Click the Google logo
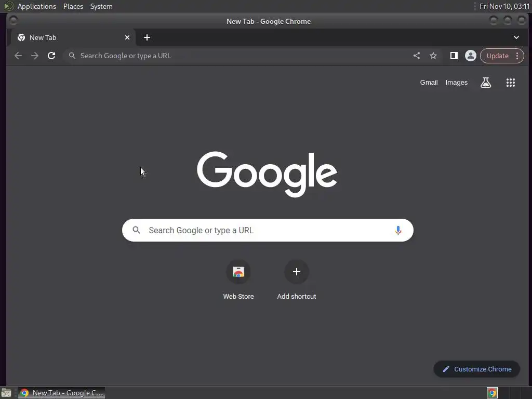Image resolution: width=532 pixels, height=399 pixels. [267, 174]
